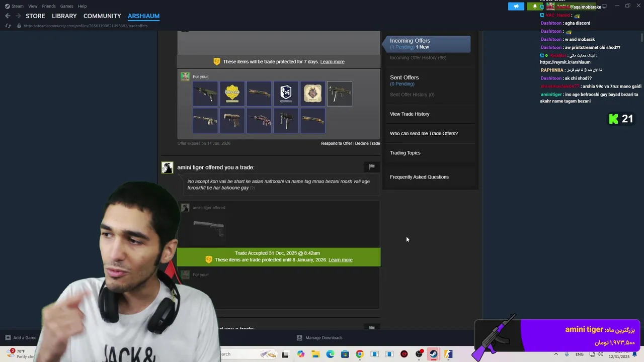Reload the trade offers page

8,26
